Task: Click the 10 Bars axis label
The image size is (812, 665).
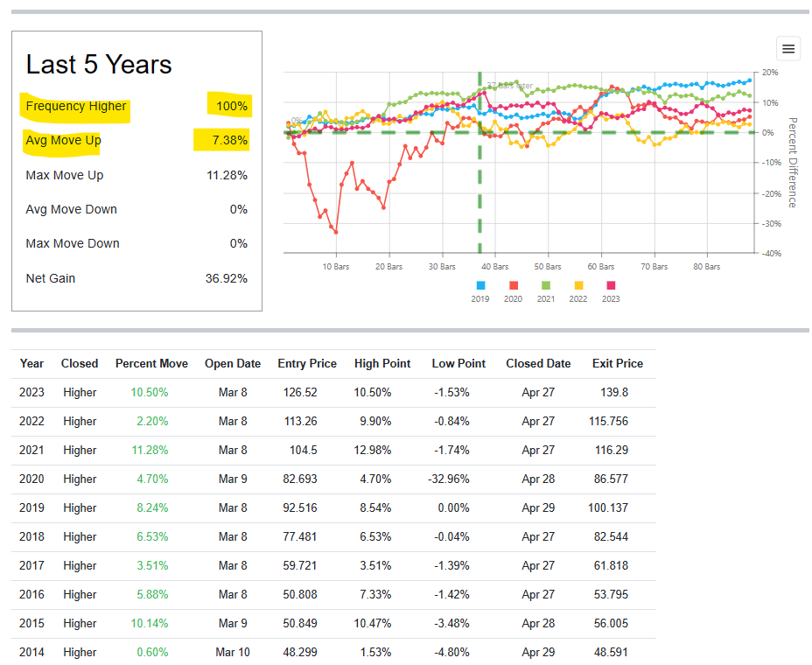Action: click(336, 267)
